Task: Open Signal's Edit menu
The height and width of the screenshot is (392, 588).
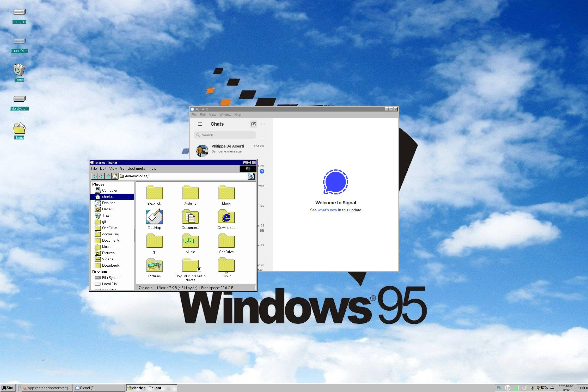Action: (x=203, y=115)
